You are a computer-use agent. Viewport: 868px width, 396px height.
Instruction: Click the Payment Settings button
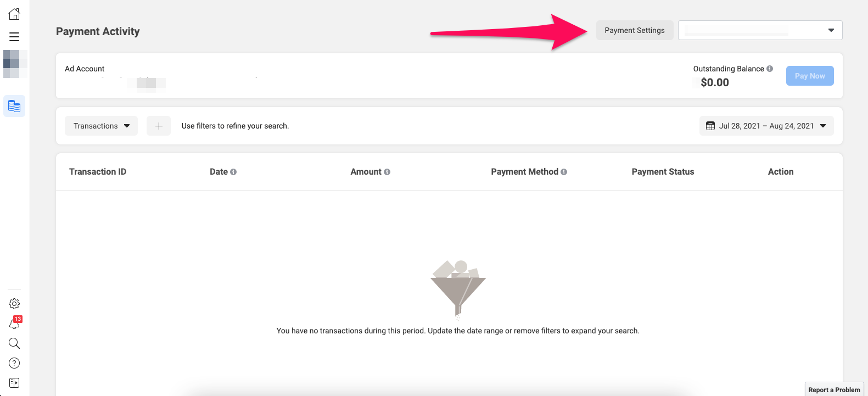pyautogui.click(x=635, y=30)
